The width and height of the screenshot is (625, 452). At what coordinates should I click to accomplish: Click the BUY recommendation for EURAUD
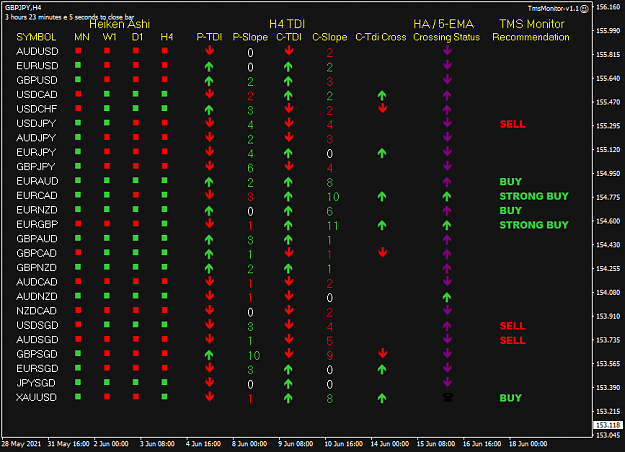pyautogui.click(x=511, y=182)
